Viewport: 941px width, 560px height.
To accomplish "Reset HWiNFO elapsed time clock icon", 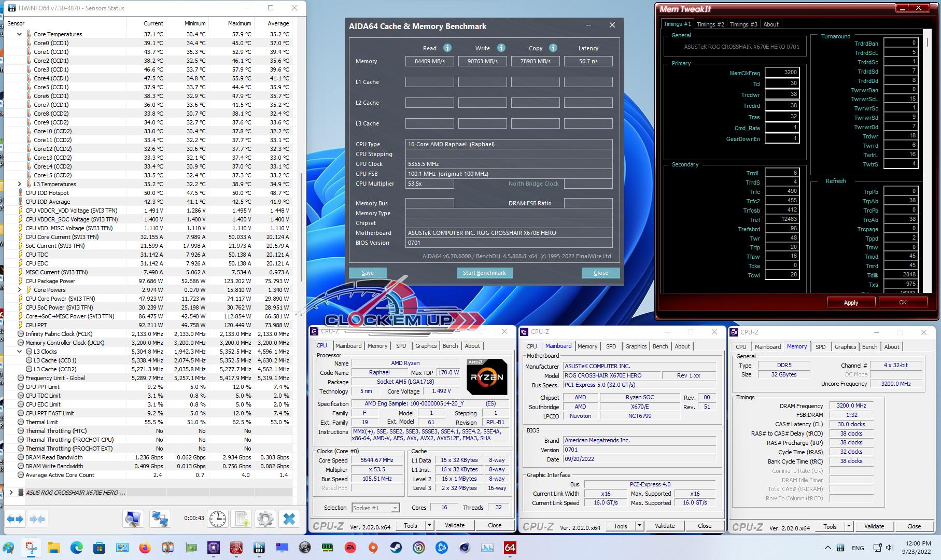I will (x=218, y=519).
